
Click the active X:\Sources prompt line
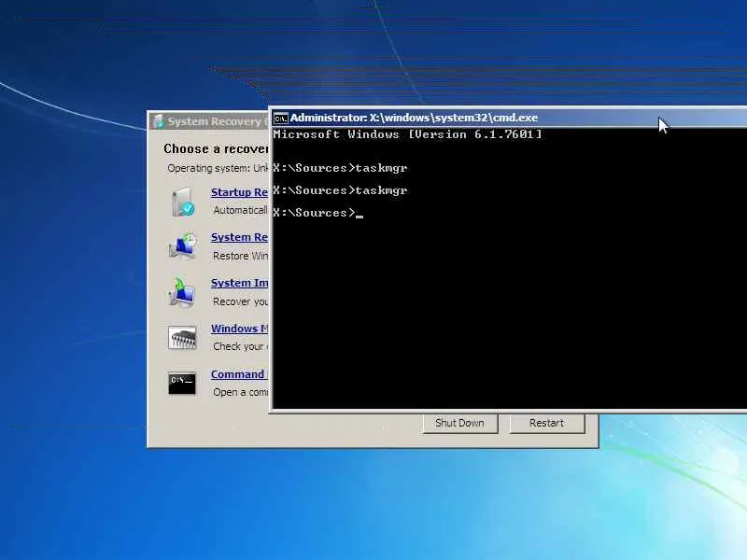click(x=317, y=213)
